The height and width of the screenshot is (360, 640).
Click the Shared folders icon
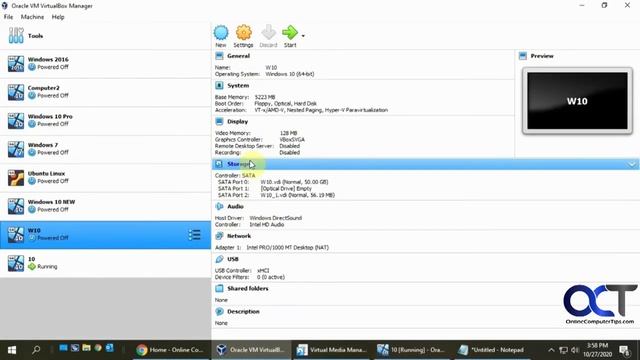219,289
